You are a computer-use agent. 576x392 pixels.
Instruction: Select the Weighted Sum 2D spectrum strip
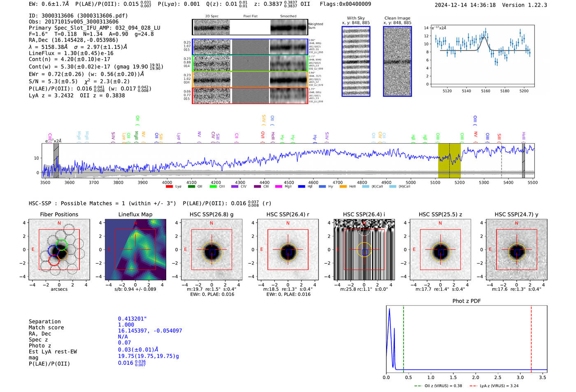(x=250, y=27)
